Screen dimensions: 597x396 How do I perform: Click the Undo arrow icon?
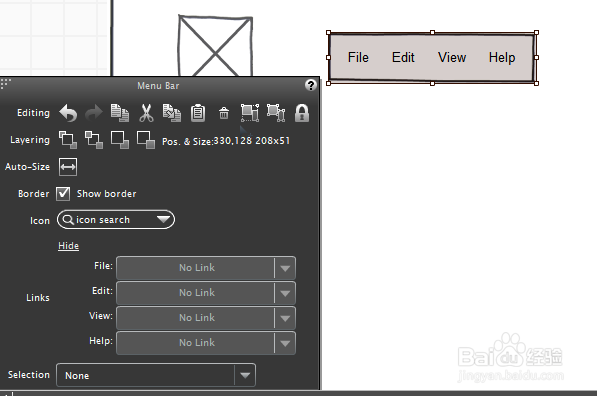coord(68,113)
